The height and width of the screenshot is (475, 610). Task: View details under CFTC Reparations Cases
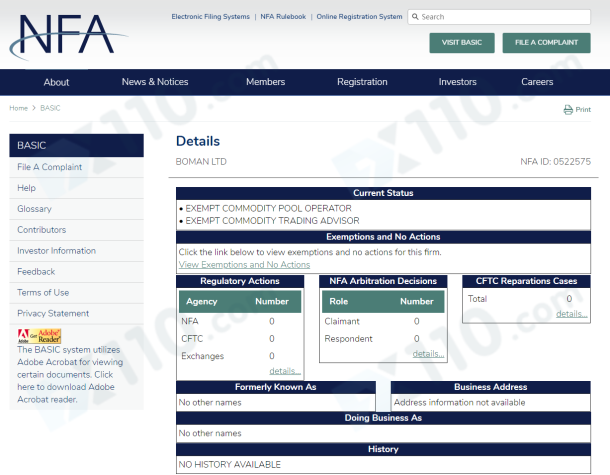571,313
